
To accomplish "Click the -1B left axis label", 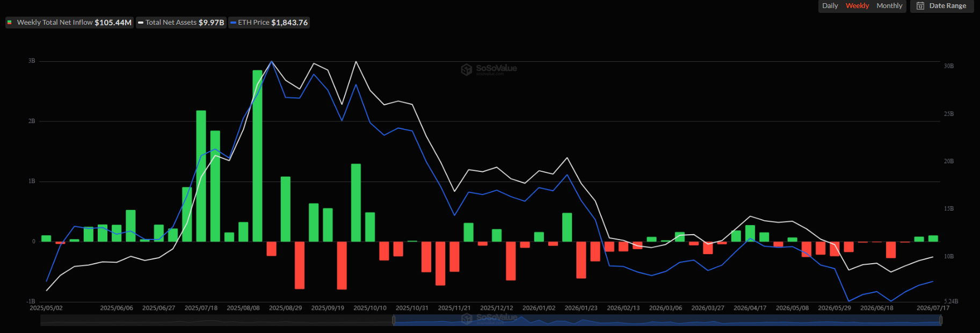I will (31, 301).
